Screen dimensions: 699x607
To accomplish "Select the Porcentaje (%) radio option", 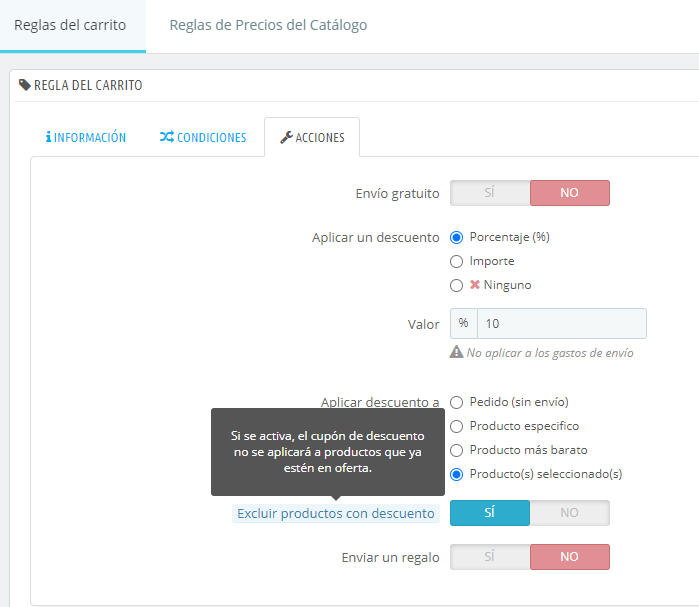I will [x=456, y=237].
